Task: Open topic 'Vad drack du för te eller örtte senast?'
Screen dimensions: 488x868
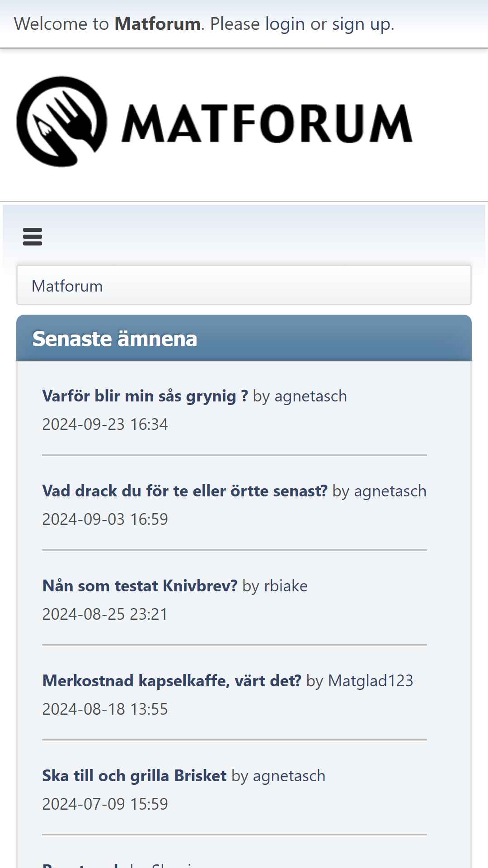Action: coord(185,491)
